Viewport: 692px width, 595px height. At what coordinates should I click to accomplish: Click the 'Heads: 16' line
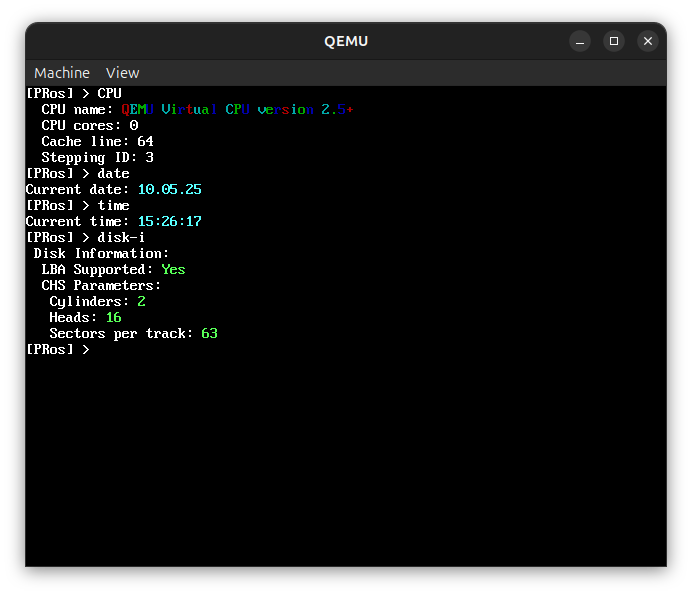[86, 317]
